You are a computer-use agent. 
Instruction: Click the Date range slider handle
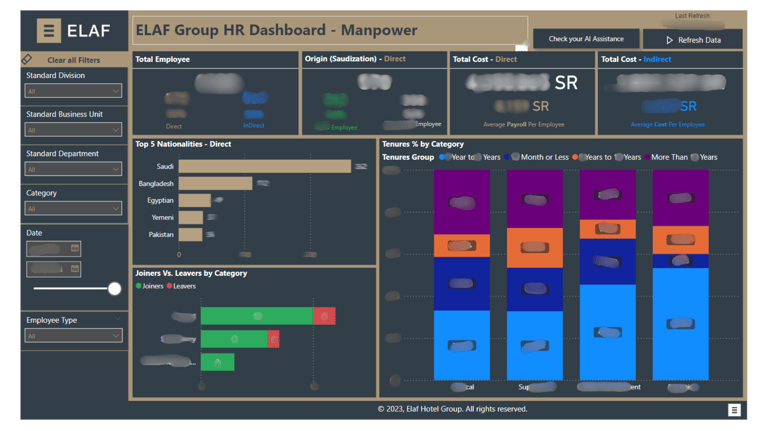115,289
